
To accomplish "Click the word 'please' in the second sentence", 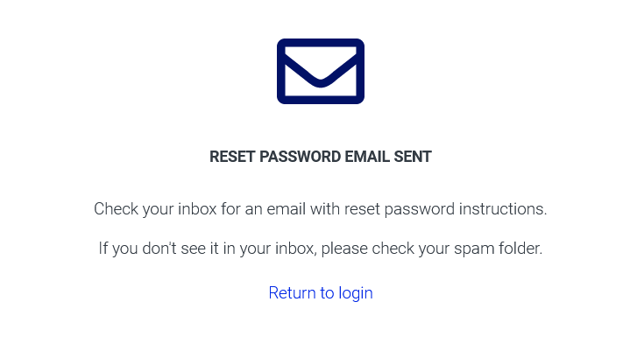I will coord(344,249).
